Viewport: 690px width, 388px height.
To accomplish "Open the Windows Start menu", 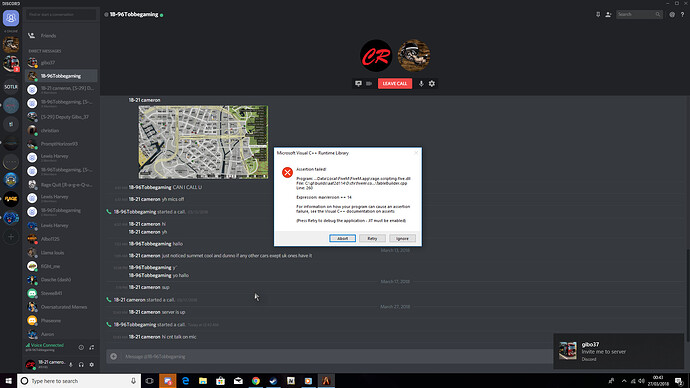I will click(8, 381).
